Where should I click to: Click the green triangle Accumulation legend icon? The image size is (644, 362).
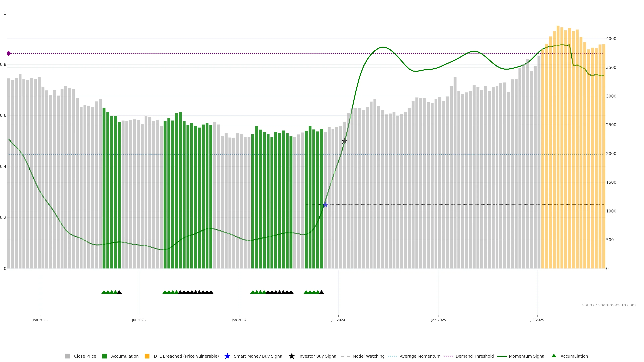[554, 356]
